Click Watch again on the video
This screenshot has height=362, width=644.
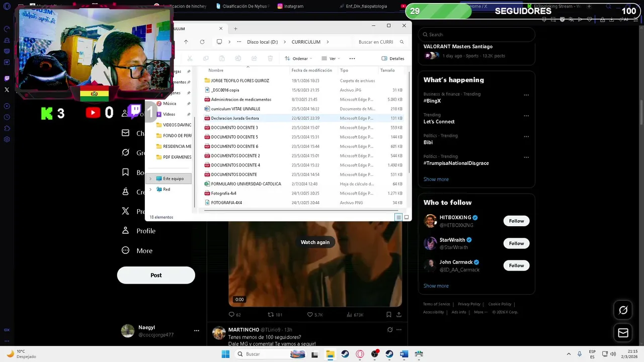tap(315, 242)
